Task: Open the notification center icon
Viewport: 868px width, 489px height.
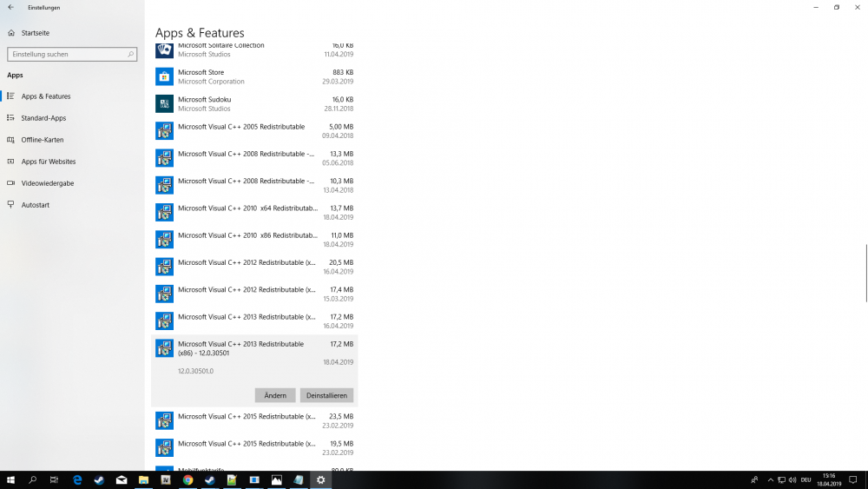Action: [853, 479]
